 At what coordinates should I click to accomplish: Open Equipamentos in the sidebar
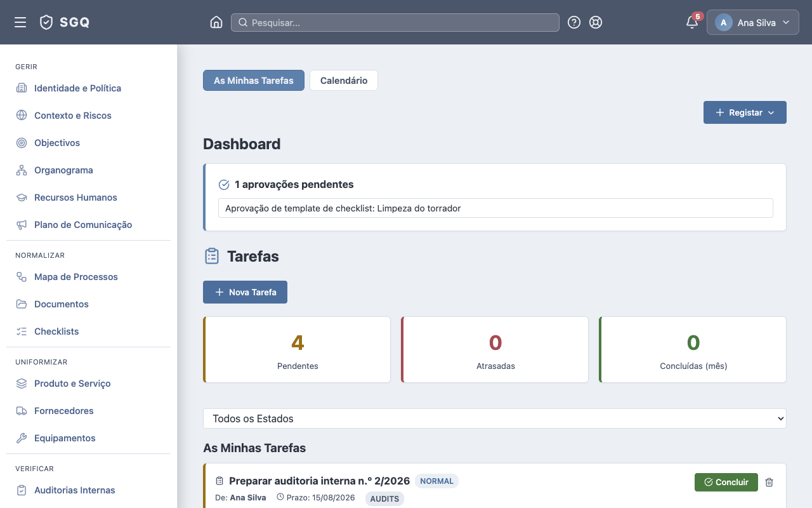click(x=89, y=438)
